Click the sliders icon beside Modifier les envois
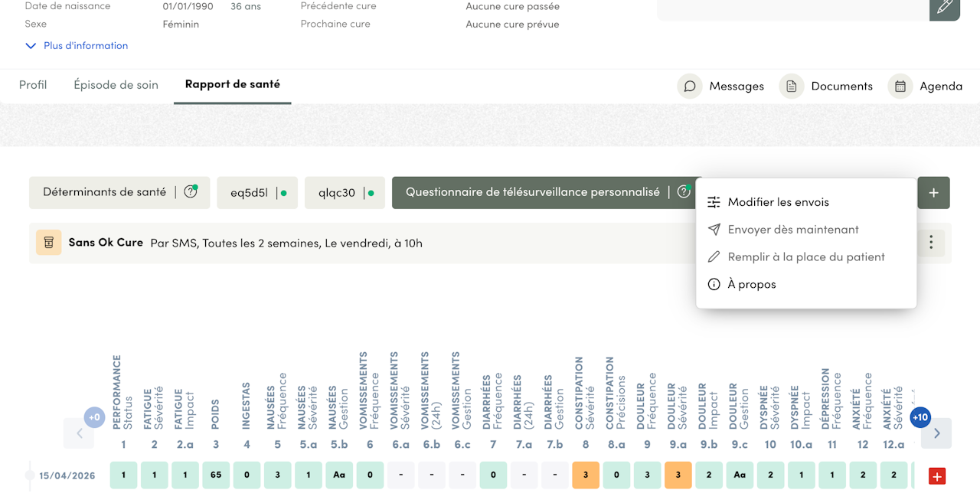Screen dimensions: 980x503 (714, 202)
